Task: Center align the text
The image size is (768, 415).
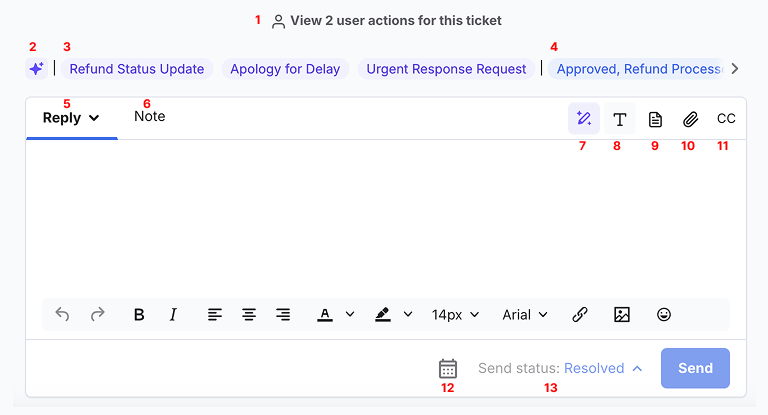Action: click(x=249, y=315)
